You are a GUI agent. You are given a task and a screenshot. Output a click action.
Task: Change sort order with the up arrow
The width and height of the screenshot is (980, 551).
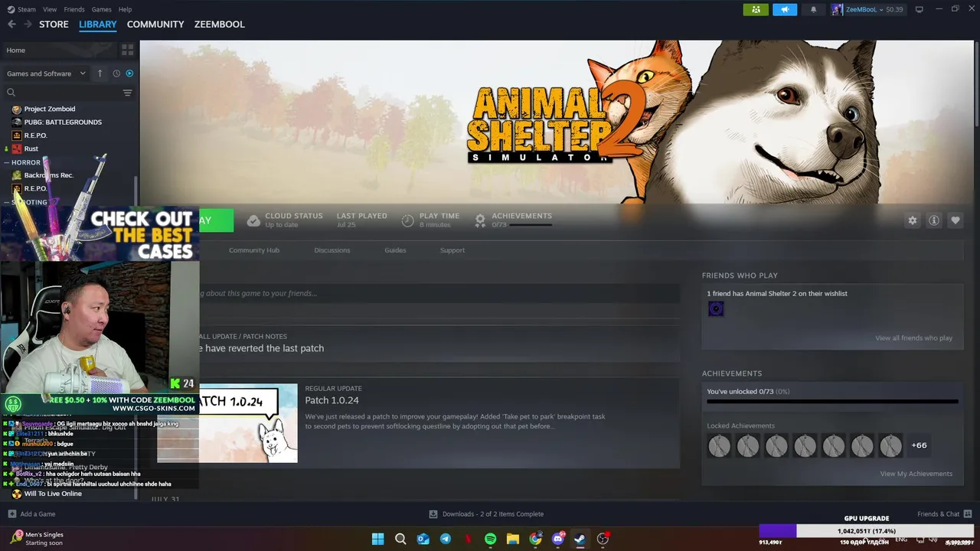[100, 73]
